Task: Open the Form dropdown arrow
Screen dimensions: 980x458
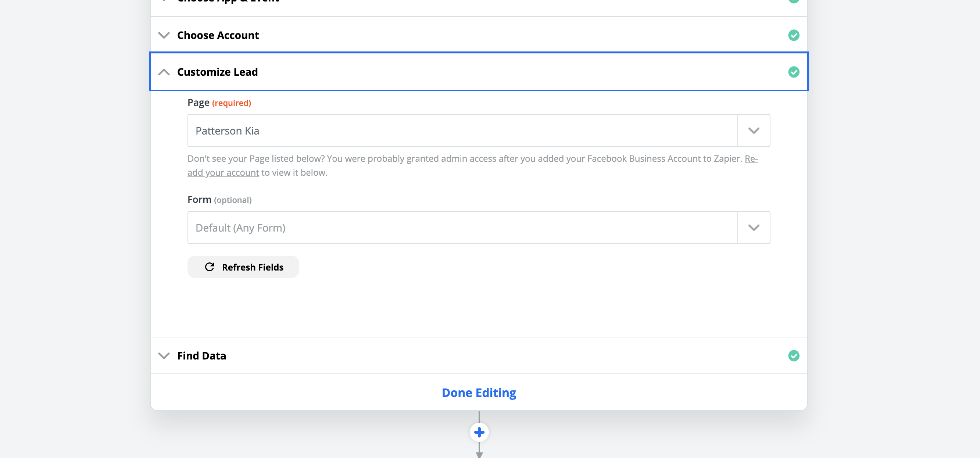Action: pos(754,228)
